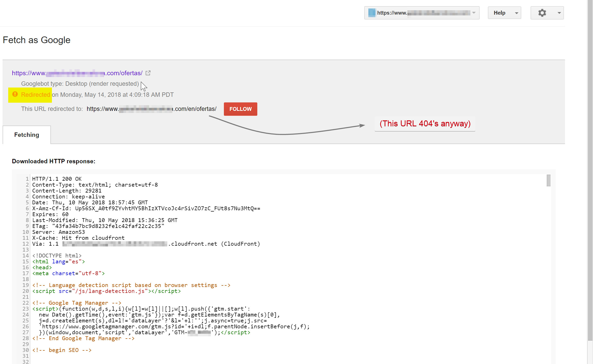Click the Help dropdown icon
This screenshot has width=593, height=364.
coord(516,13)
